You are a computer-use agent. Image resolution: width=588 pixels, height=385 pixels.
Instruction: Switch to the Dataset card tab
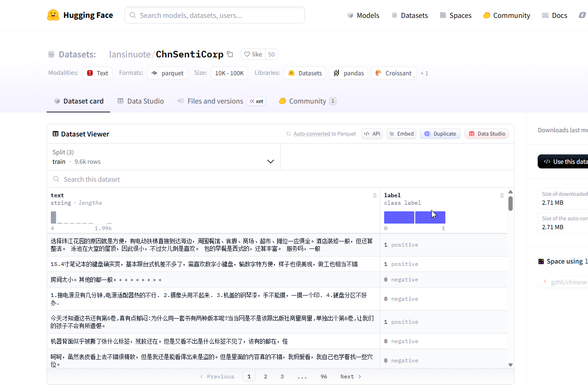coord(78,101)
